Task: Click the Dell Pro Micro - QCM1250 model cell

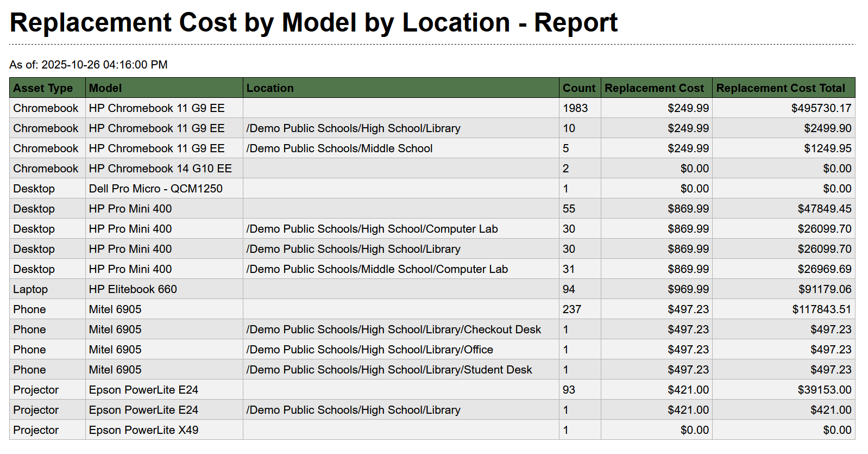Action: pos(156,189)
